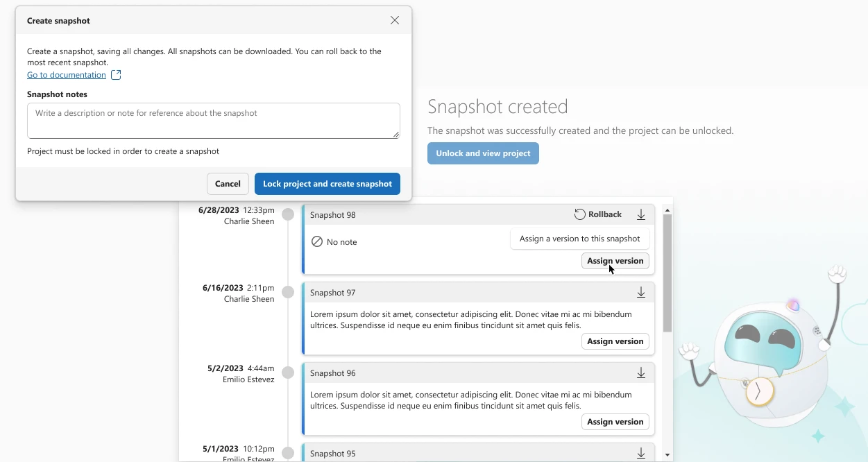Download Snapshot 97
Screen dimensions: 868x462
point(641,293)
